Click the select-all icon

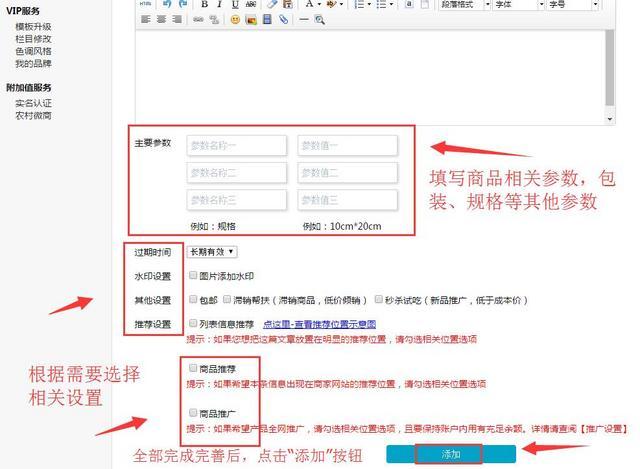click(x=409, y=4)
